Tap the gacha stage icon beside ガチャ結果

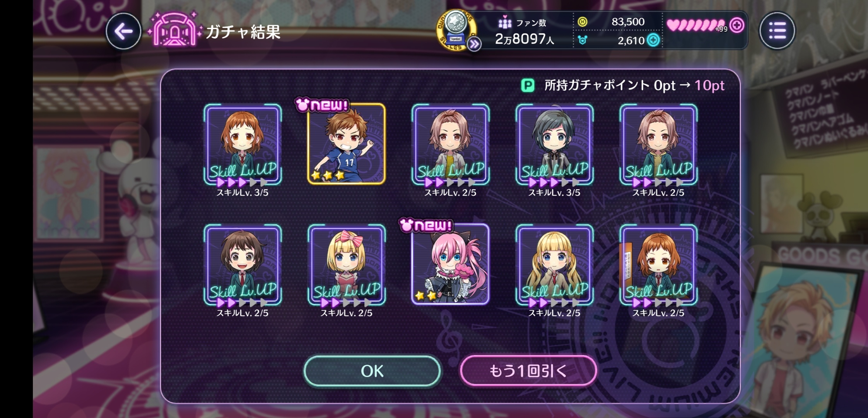174,29
